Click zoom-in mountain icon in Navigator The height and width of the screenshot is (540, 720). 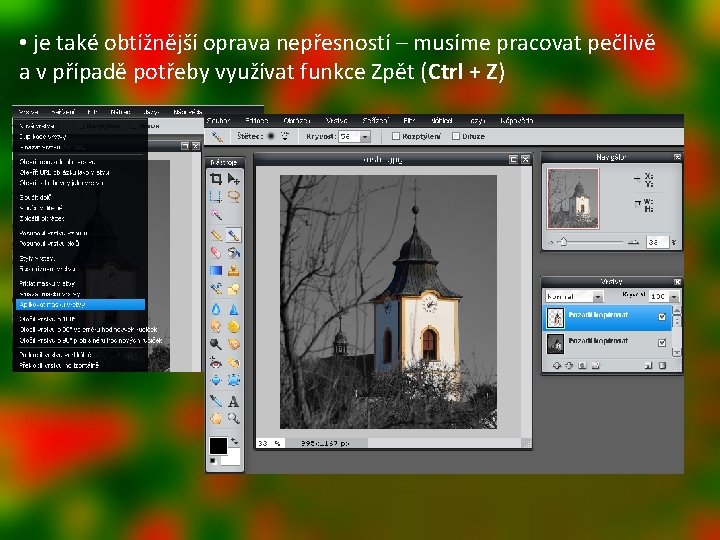634,242
